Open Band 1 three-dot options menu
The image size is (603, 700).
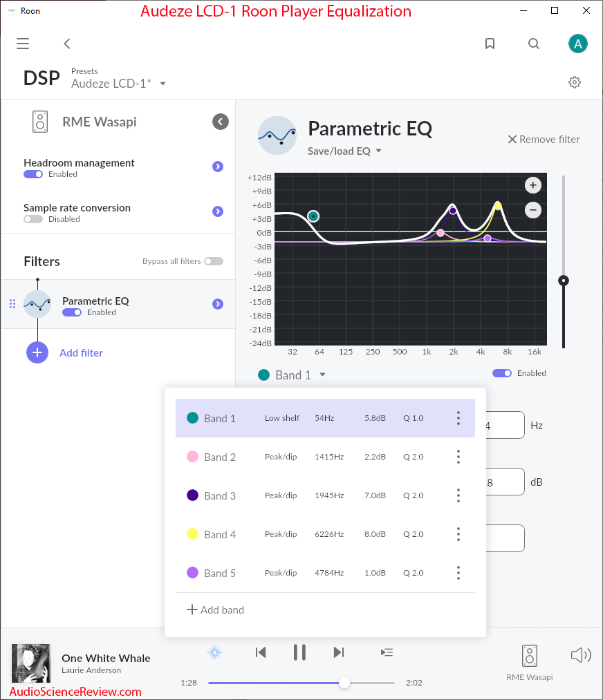tap(458, 418)
